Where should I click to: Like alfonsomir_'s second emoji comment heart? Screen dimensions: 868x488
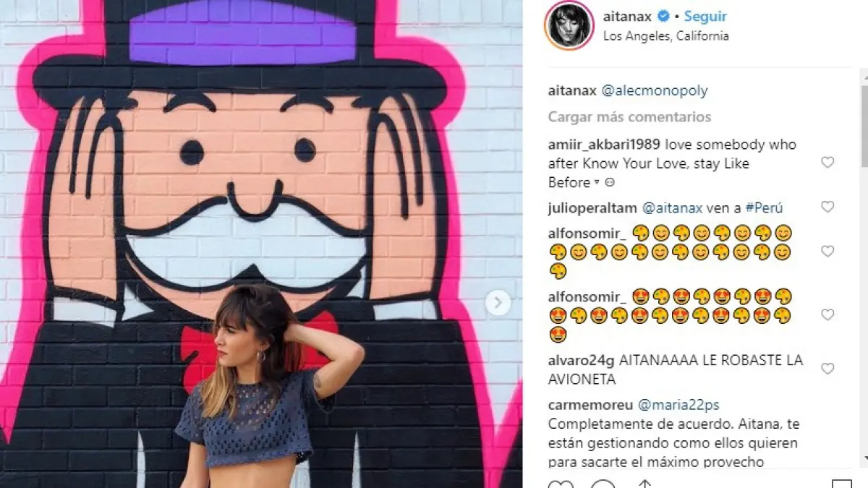coord(827,315)
